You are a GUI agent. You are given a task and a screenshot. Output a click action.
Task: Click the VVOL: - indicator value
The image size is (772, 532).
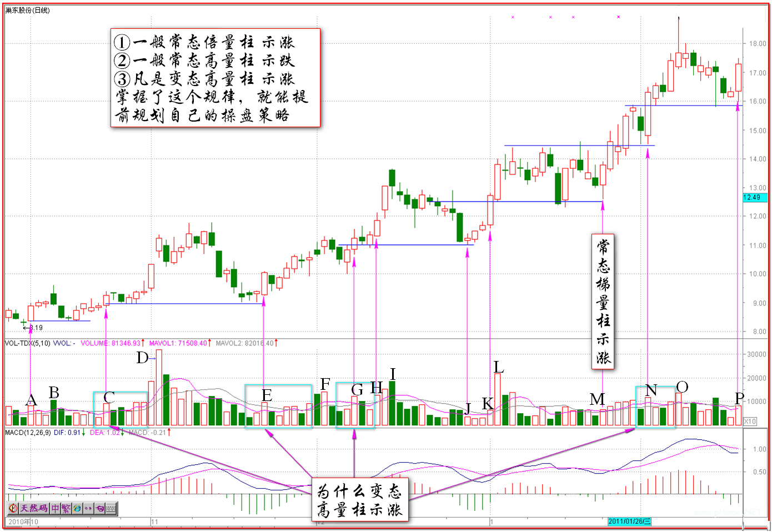(64, 343)
